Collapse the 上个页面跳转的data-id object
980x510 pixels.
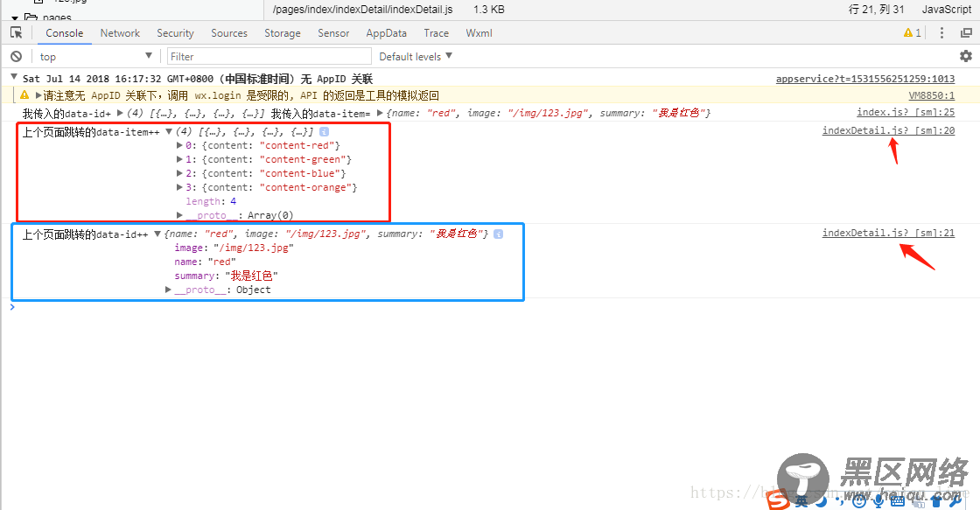click(x=157, y=234)
